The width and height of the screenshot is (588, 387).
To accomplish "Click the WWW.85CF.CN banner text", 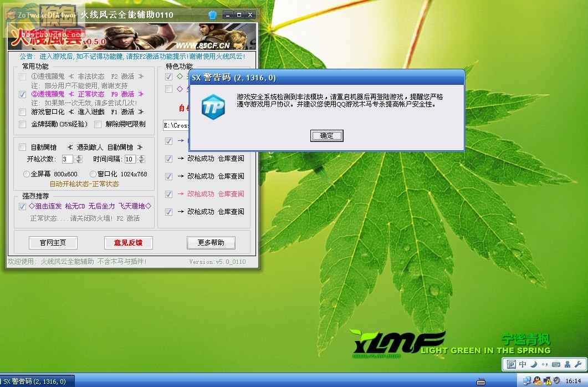I will (x=202, y=46).
